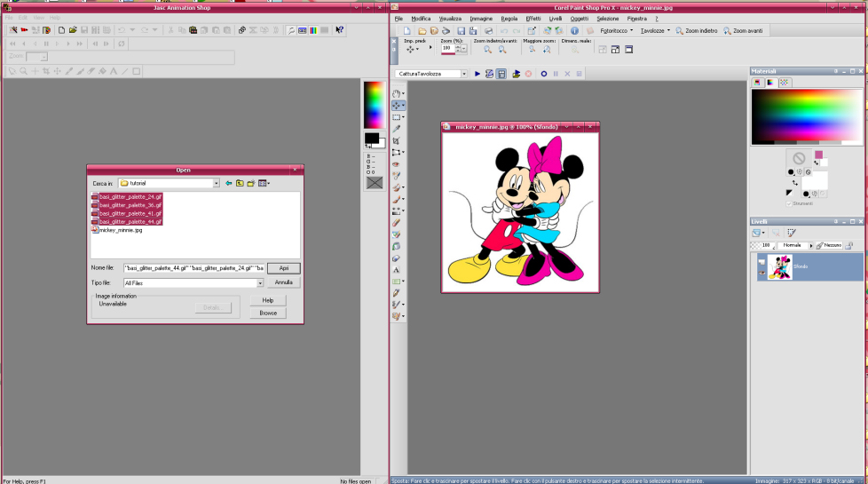Screen dimensions: 868x484
Task: Select basi_glitter_palette_24.gif in the file list
Action: click(x=127, y=196)
